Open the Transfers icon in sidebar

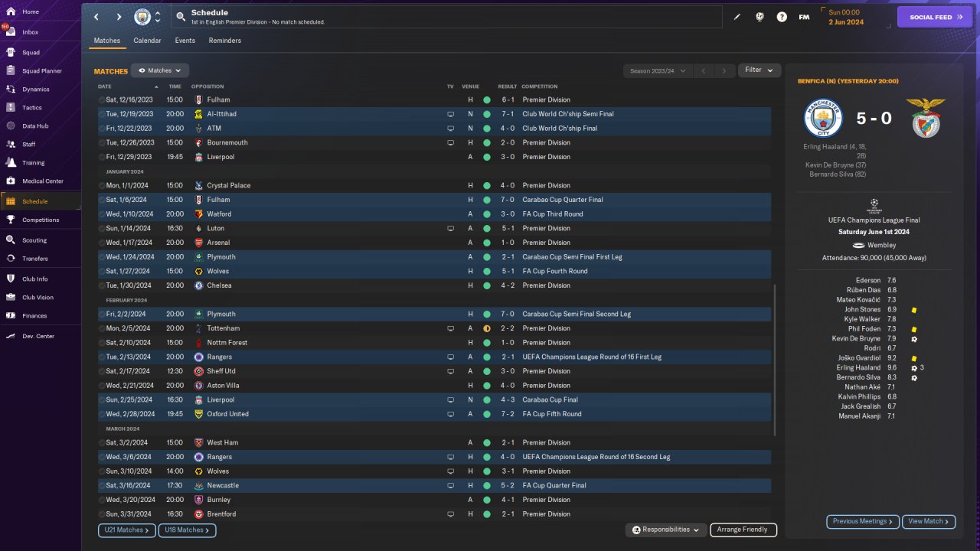point(11,259)
